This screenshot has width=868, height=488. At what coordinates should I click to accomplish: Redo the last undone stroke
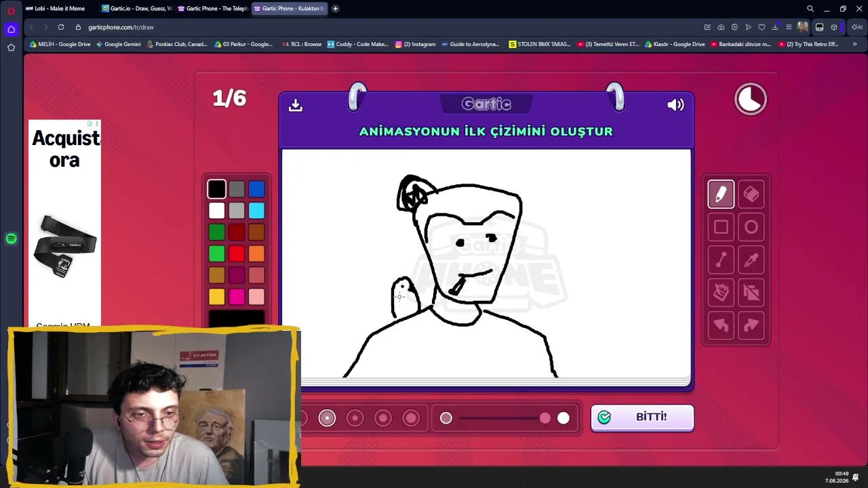751,325
